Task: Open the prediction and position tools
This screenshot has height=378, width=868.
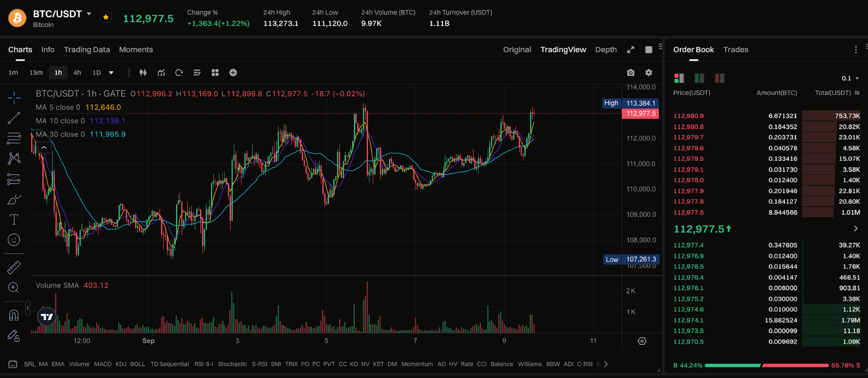Action: [14, 179]
